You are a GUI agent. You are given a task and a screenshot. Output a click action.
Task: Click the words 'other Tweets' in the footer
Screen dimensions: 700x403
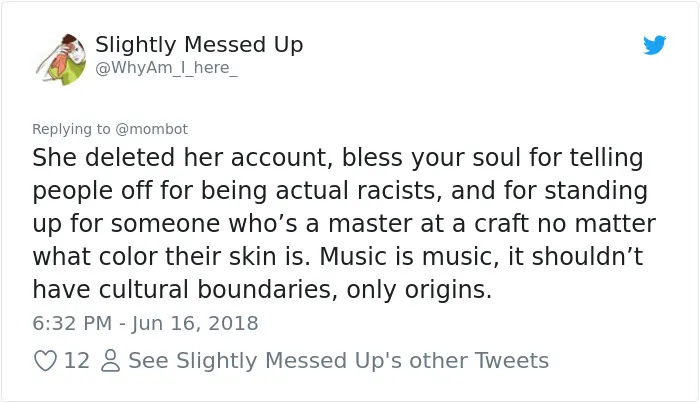(x=479, y=361)
